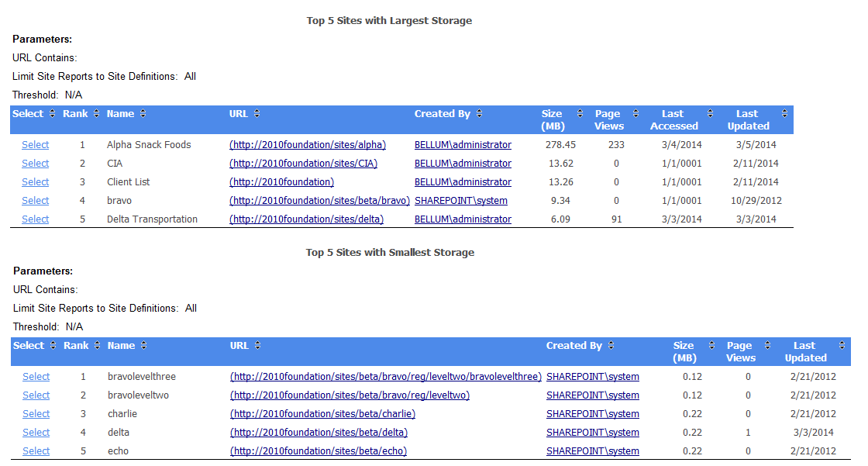Click SHAREPOINT\system link for charlie row

point(593,413)
